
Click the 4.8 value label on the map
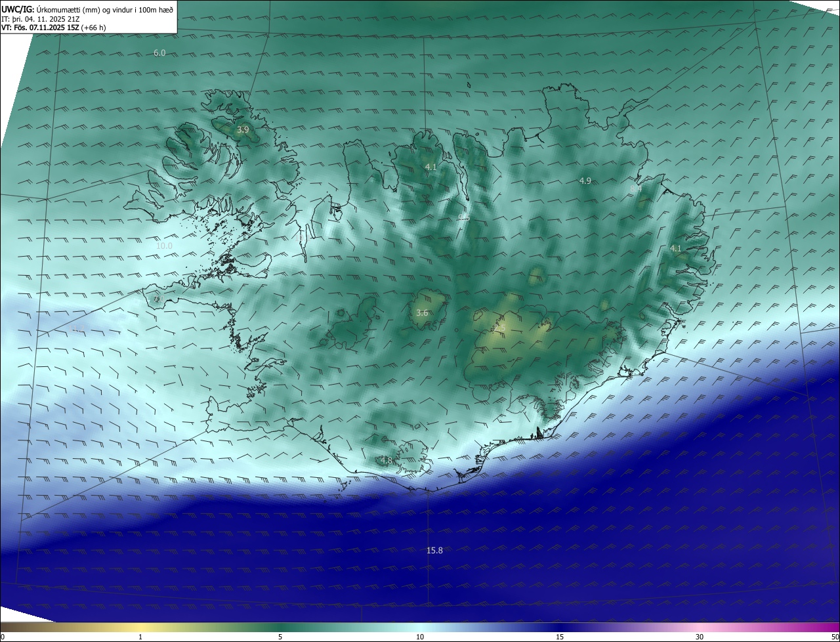pos(386,460)
